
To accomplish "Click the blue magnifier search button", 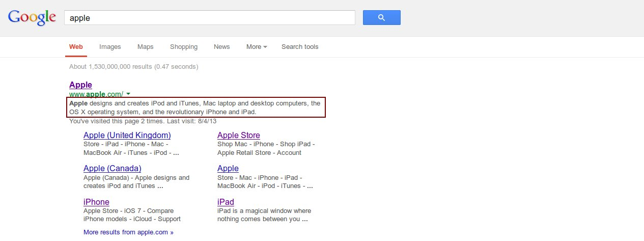I will (381, 17).
